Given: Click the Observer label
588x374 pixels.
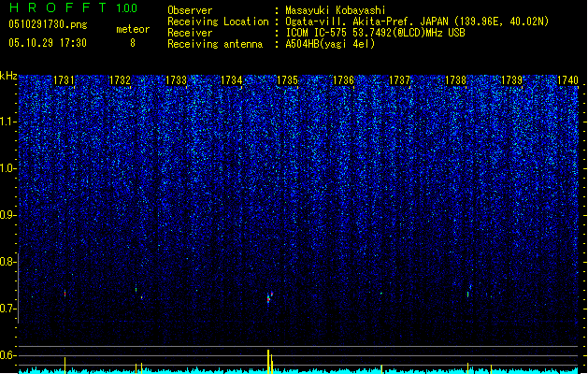Looking at the screenshot, I should pyautogui.click(x=190, y=10).
